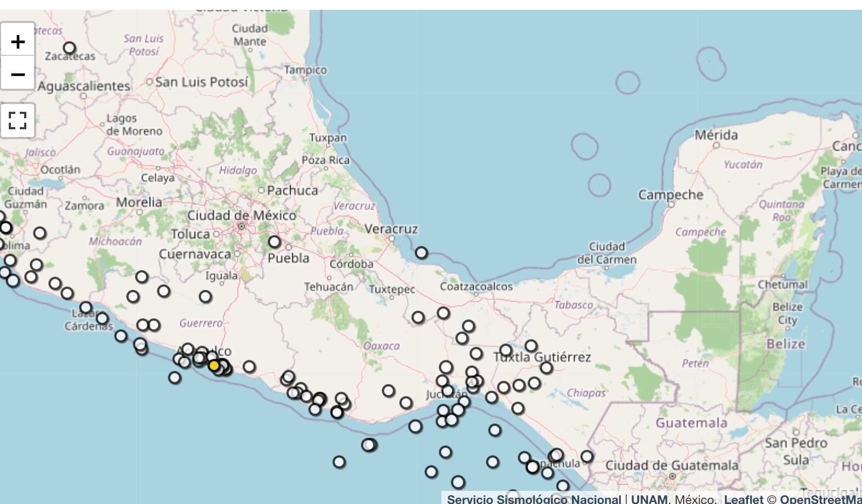Select the earthquake marker at Zacatecas
Viewport: 862px width, 504px height.
[69, 48]
